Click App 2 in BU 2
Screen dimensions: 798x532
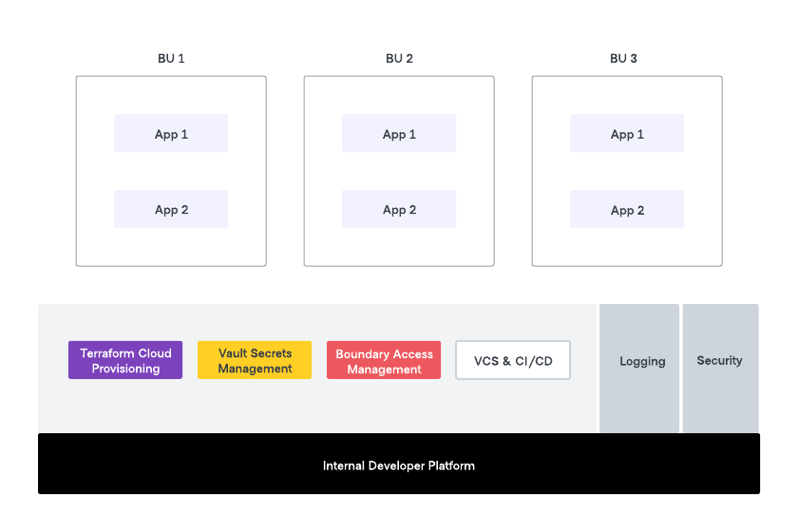[399, 210]
